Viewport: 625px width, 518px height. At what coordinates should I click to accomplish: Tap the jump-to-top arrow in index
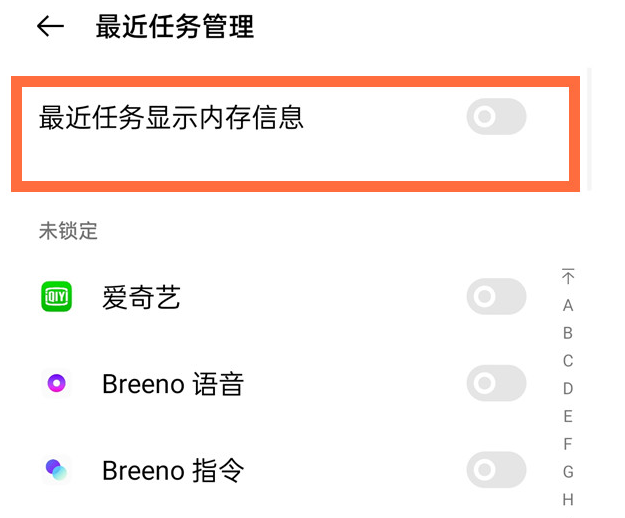coord(568,277)
